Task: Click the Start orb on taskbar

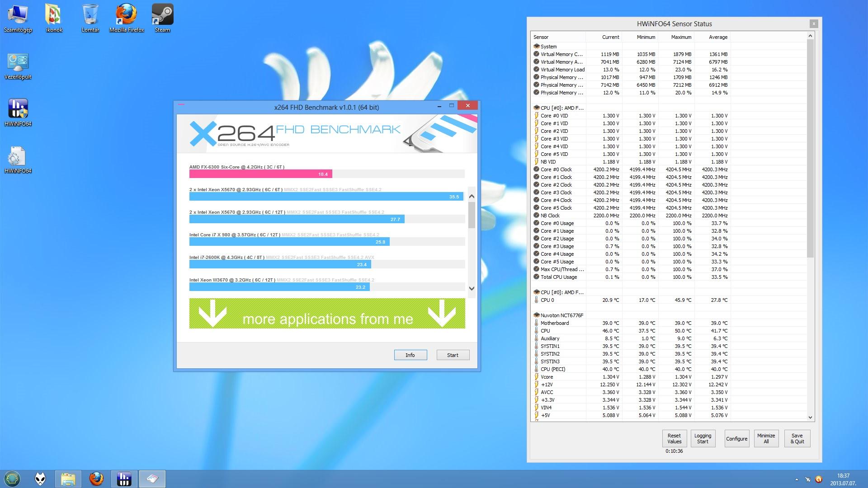Action: click(12, 479)
